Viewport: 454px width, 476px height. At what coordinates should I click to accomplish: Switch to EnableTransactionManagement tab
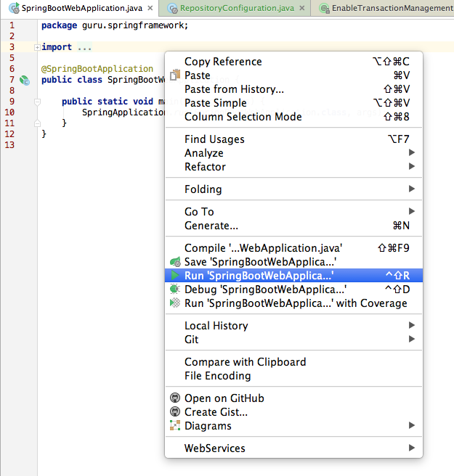tap(383, 8)
